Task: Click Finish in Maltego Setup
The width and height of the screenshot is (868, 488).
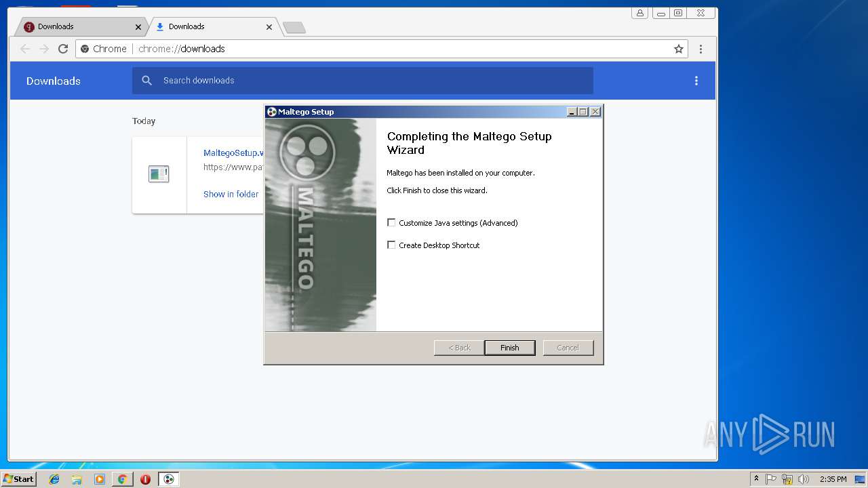Action: 510,348
